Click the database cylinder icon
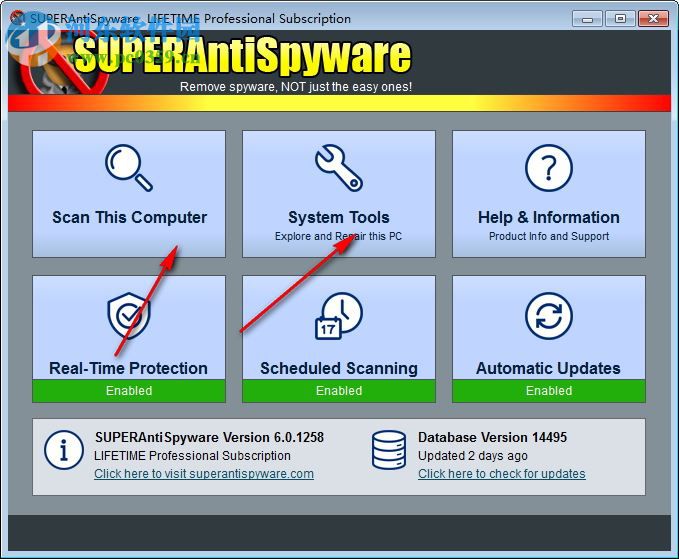This screenshot has width=679, height=559. 389,450
